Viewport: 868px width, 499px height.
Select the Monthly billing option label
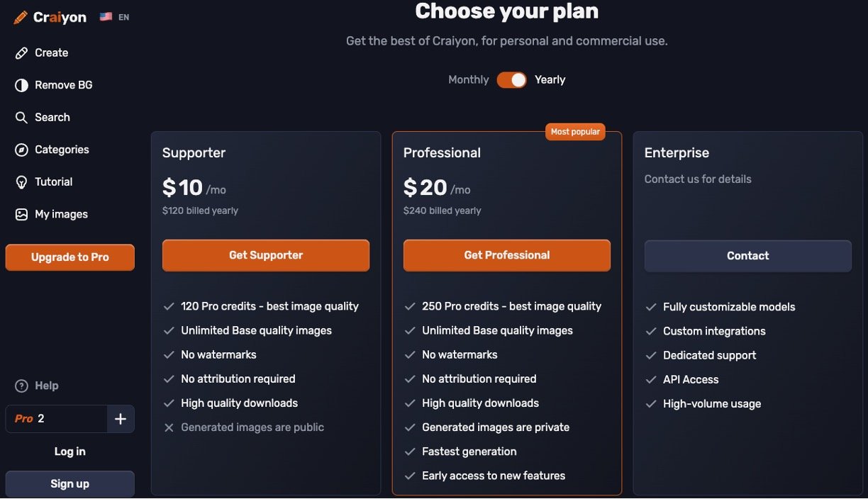coord(468,80)
